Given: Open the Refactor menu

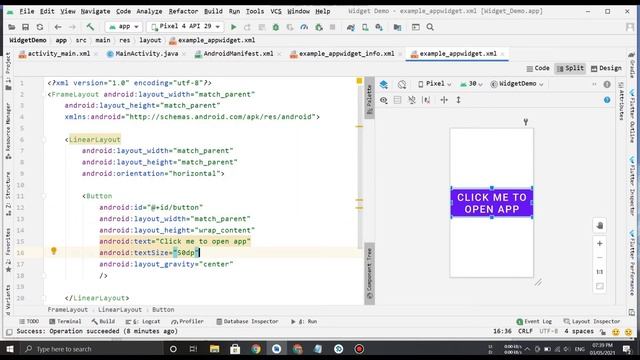Looking at the screenshot, I should (183, 11).
